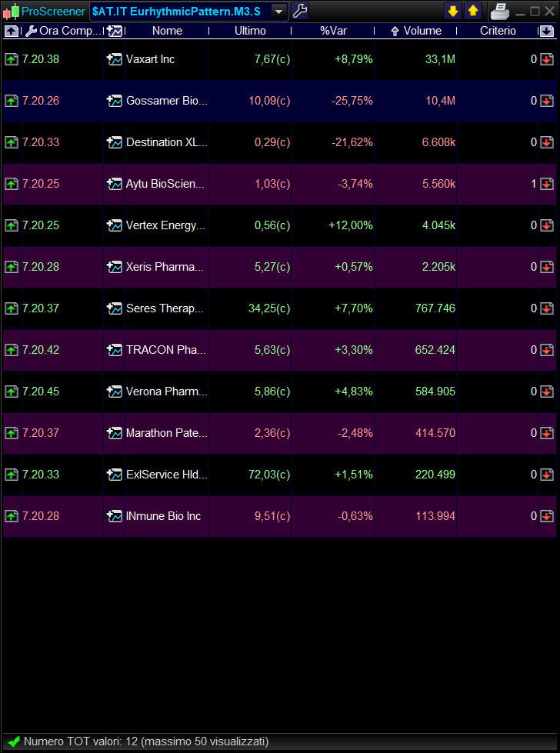This screenshot has height=753, width=560.
Task: Click the ProScreener candlestick icon
Action: click(11, 12)
